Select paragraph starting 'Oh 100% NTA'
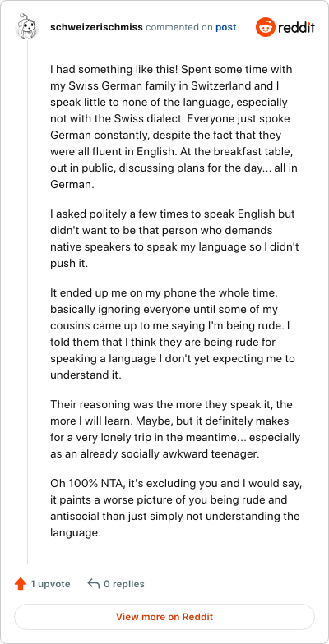Screen dimensions: 329x644 click(x=176, y=508)
